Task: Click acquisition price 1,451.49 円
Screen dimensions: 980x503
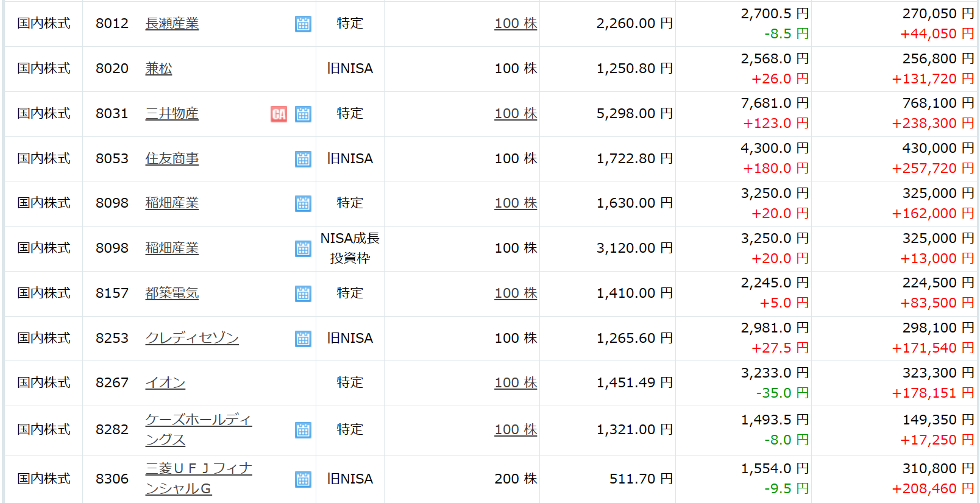Action: (634, 382)
